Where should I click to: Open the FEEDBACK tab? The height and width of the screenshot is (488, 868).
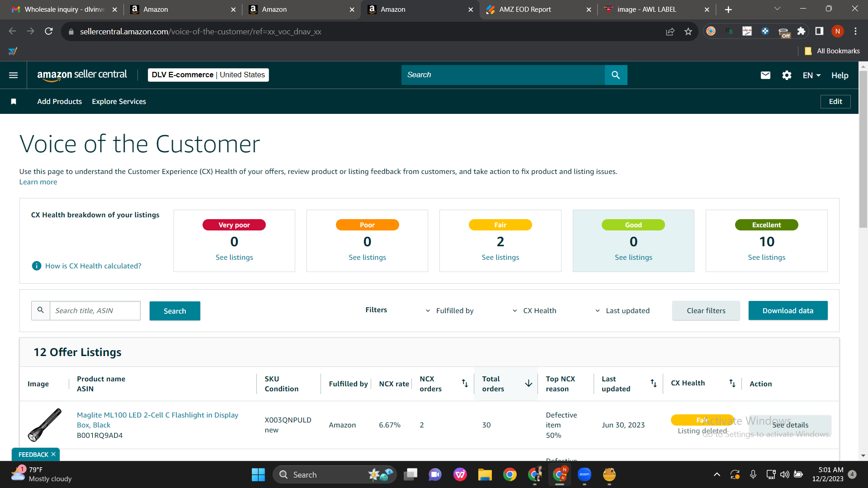point(33,455)
